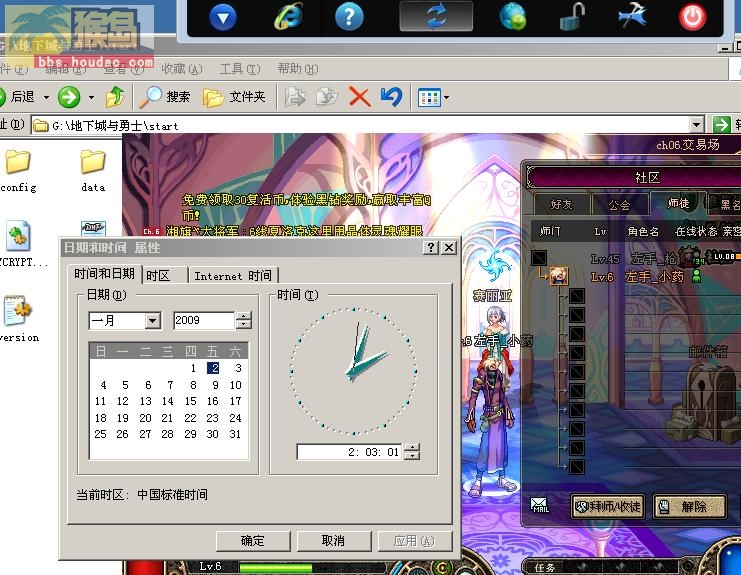
Task: Click the red power icon in top bar
Action: point(693,17)
